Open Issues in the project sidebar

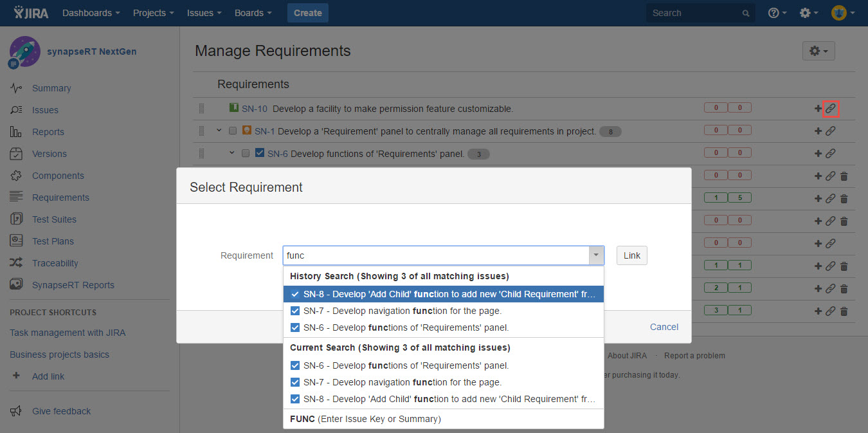[45, 110]
